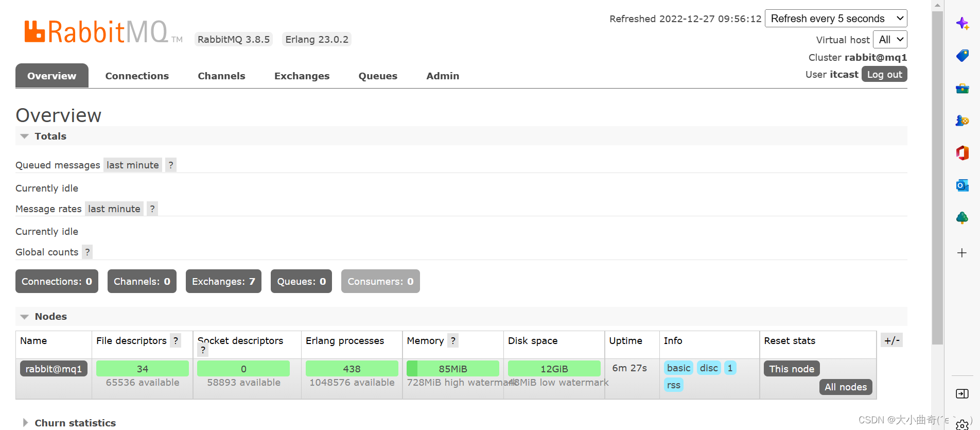The width and height of the screenshot is (980, 430).
Task: Click the Memory 85MiB usage bar
Action: 453,369
